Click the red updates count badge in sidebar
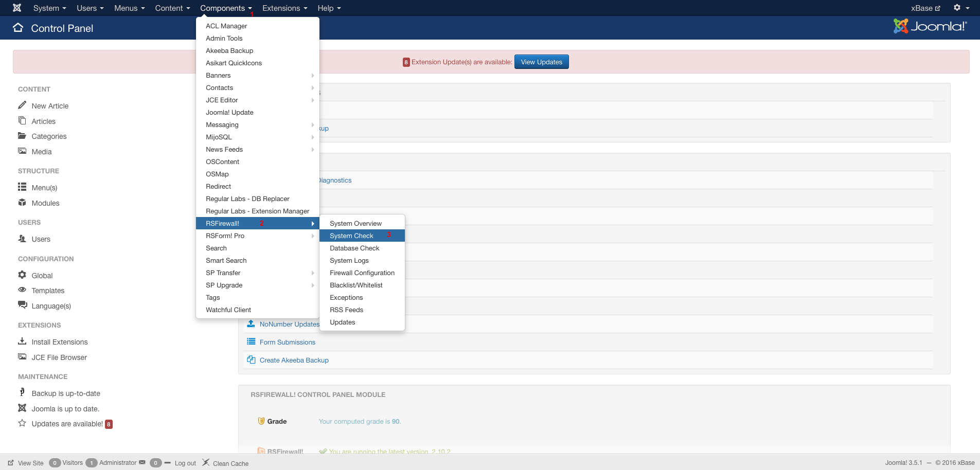Image resolution: width=980 pixels, height=470 pixels. click(109, 424)
